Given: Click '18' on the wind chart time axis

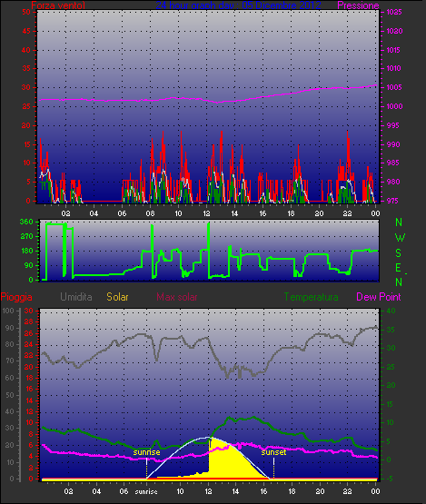Looking at the screenshot, I should [x=291, y=213].
